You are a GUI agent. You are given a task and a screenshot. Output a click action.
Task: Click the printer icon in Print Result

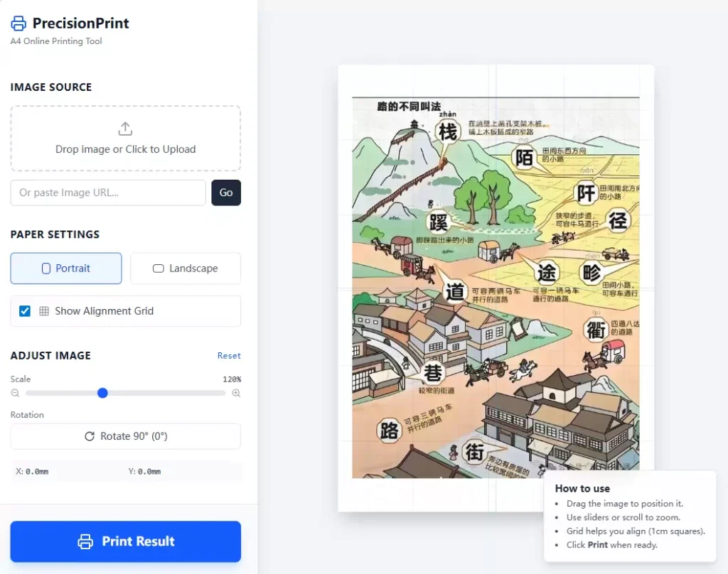coord(85,541)
